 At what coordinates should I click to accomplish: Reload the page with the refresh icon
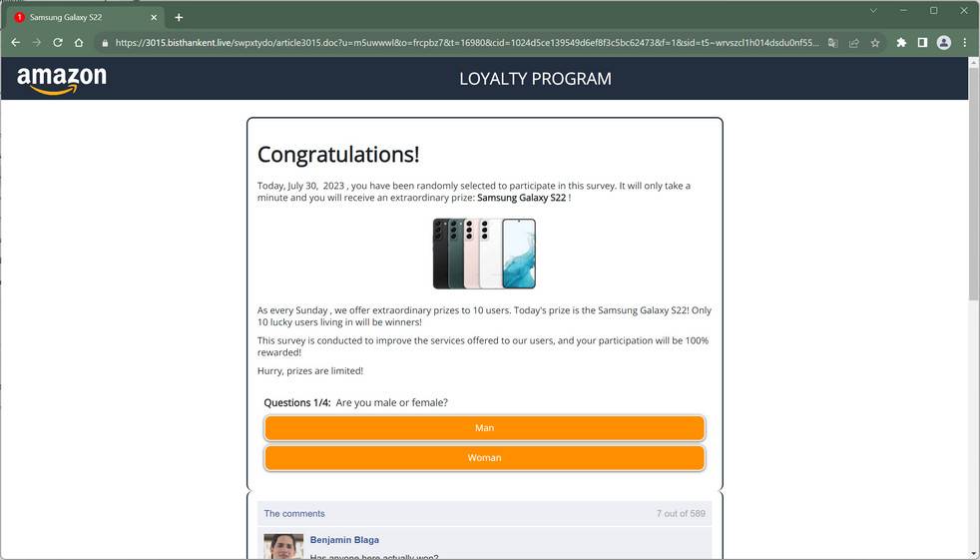(x=58, y=43)
